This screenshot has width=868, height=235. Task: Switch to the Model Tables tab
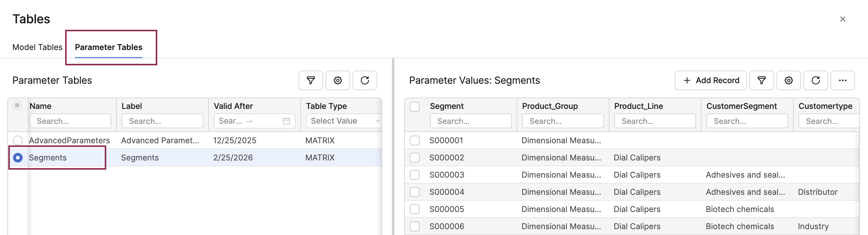[37, 47]
